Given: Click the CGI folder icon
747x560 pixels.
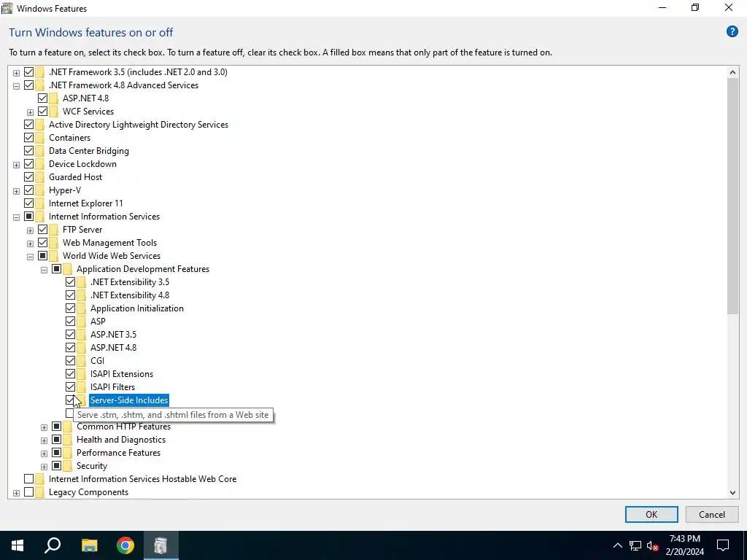Looking at the screenshot, I should pyautogui.click(x=82, y=360).
